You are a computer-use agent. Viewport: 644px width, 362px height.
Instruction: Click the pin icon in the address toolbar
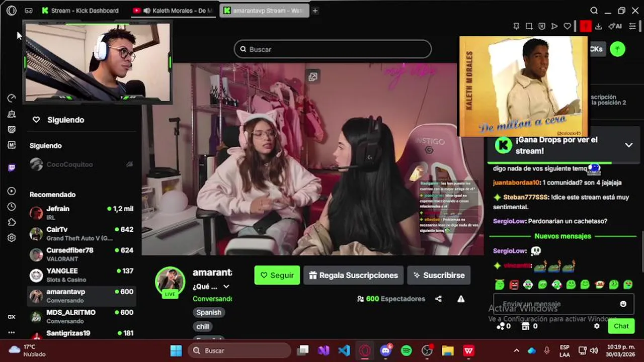click(516, 26)
